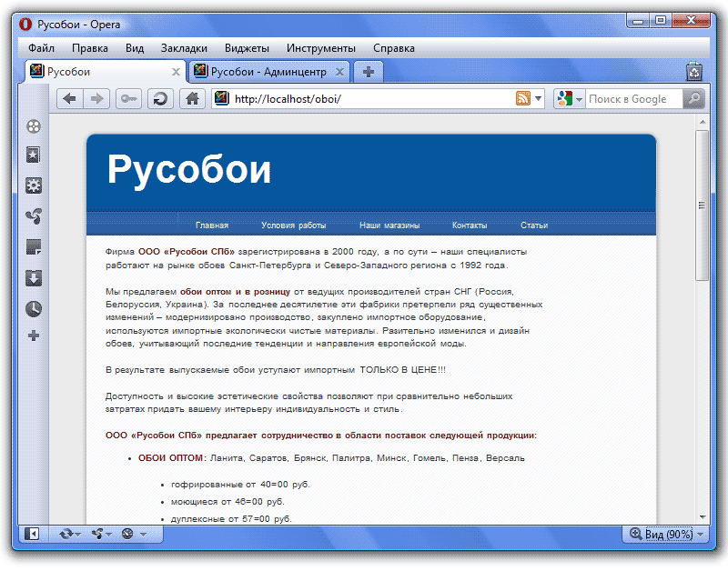Viewport: 728px width, 571px height.
Task: Open the Downloads panel in sidebar
Action: tap(34, 278)
